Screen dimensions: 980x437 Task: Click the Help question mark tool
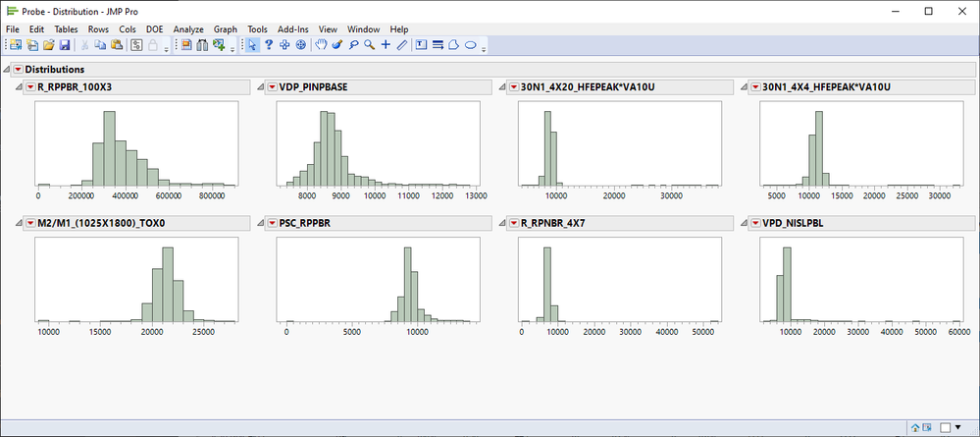[269, 44]
